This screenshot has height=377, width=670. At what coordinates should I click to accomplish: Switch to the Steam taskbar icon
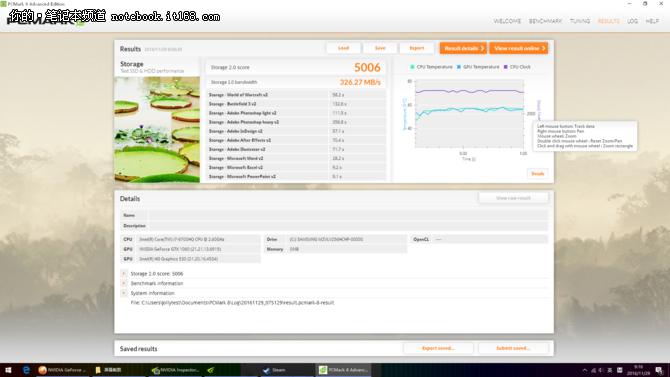coord(275,370)
